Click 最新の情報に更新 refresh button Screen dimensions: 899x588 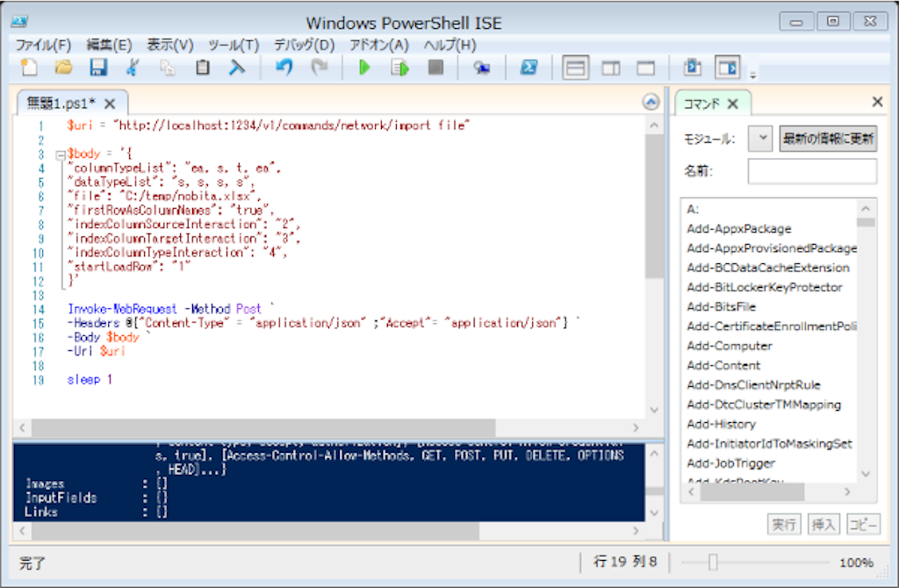(828, 139)
